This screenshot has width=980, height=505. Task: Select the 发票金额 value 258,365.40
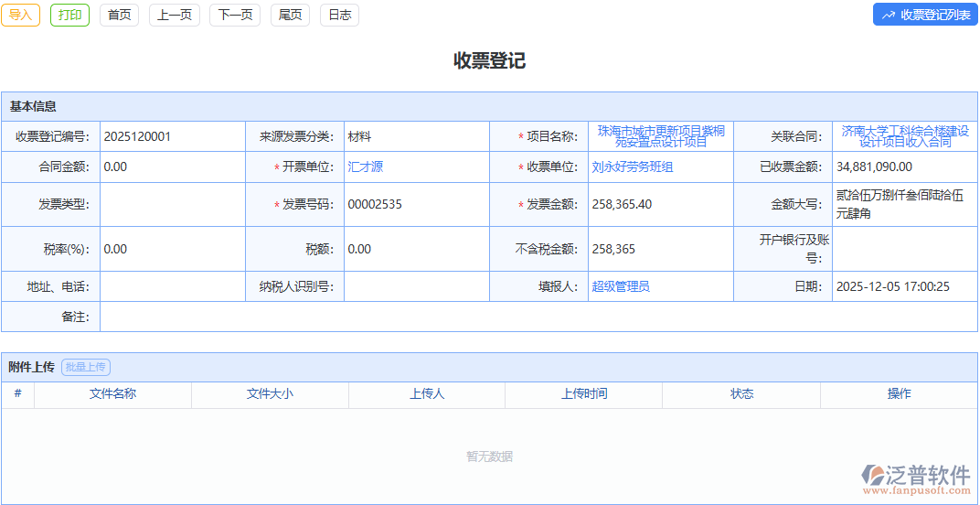click(x=622, y=204)
